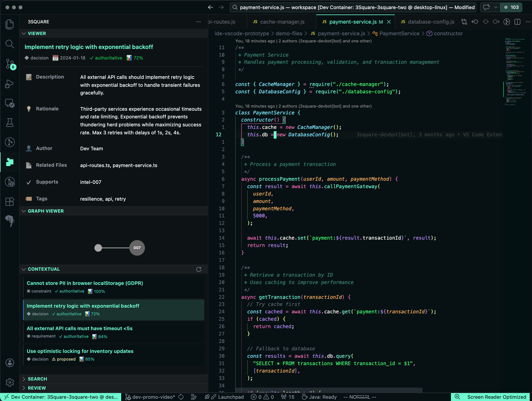This screenshot has height=401, width=532.
Task: Toggle Screen Reader Optimized status item
Action: (x=496, y=397)
